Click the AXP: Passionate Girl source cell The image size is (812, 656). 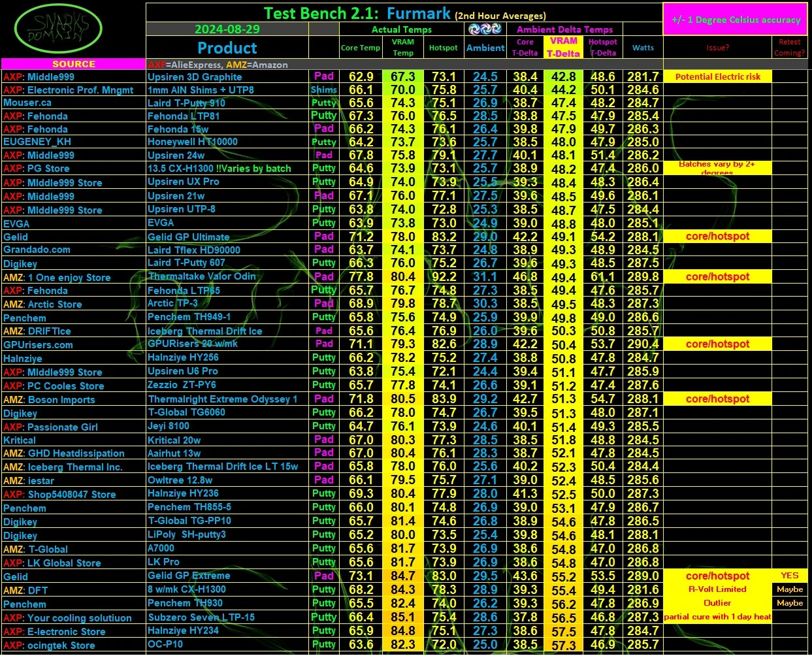[73, 427]
